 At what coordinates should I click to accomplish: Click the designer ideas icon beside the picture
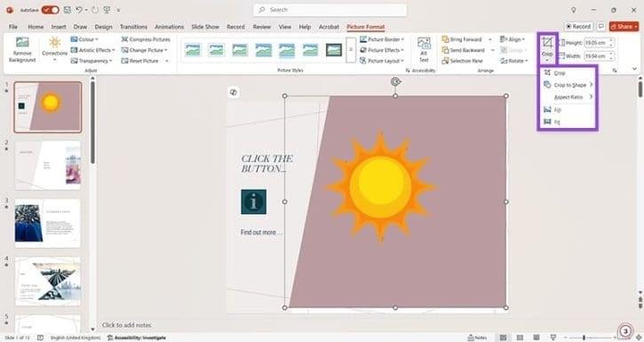[x=234, y=92]
